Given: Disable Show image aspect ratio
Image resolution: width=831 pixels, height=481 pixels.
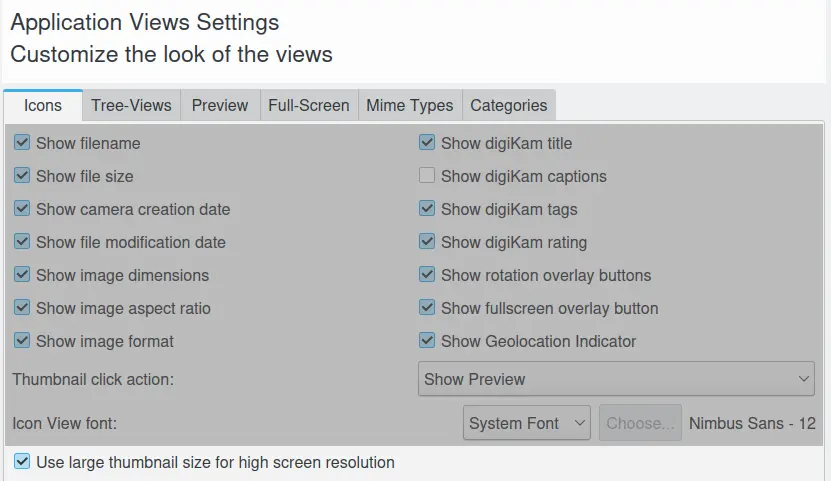Looking at the screenshot, I should coord(22,308).
